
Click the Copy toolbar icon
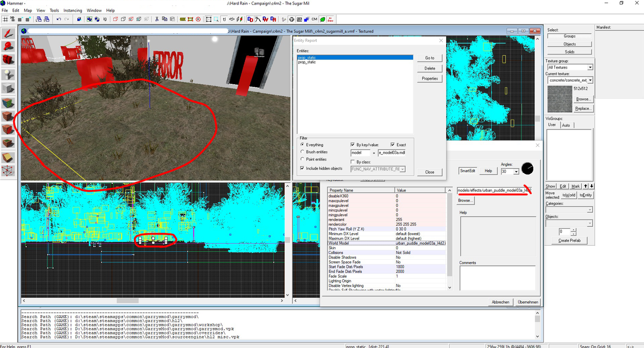click(x=165, y=19)
